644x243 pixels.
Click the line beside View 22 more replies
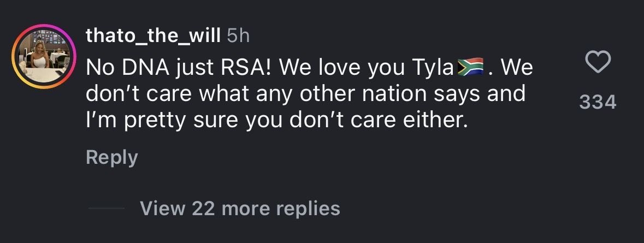105,209
